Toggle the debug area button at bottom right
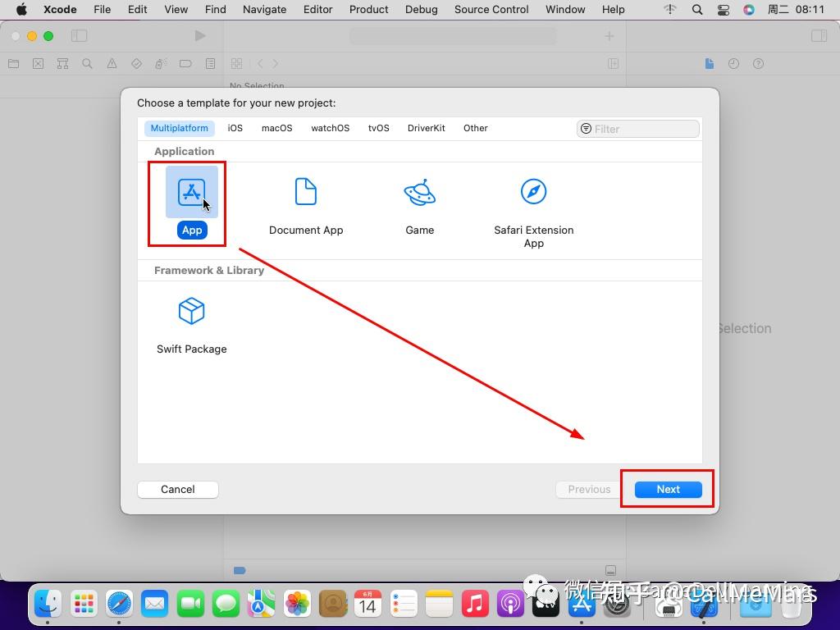The height and width of the screenshot is (630, 840). [x=610, y=570]
